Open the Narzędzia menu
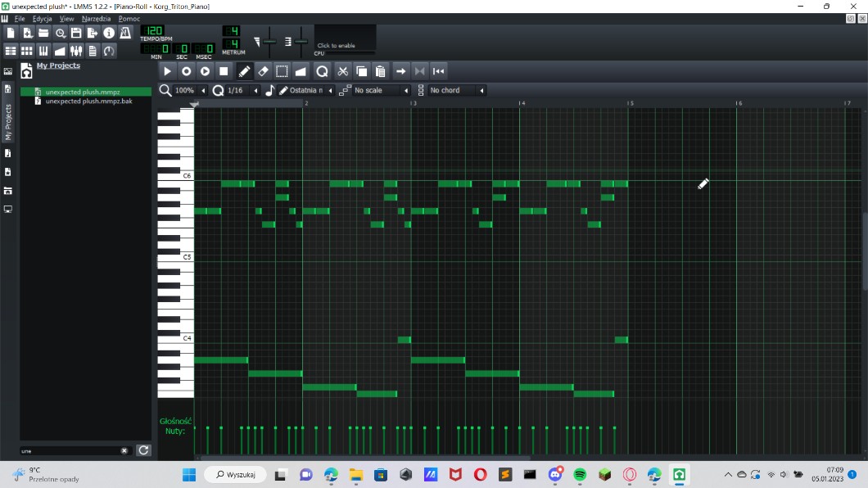 (96, 18)
